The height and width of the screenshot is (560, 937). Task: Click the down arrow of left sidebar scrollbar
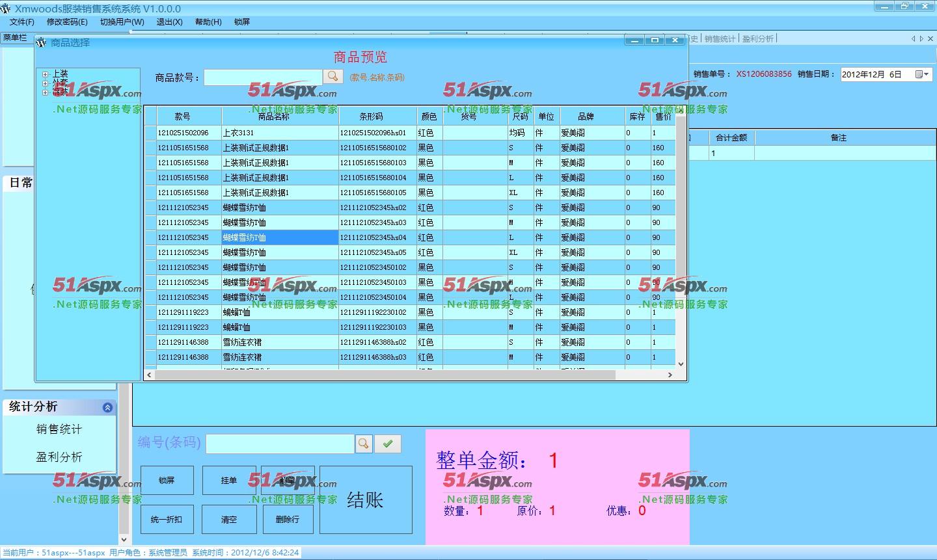124,539
